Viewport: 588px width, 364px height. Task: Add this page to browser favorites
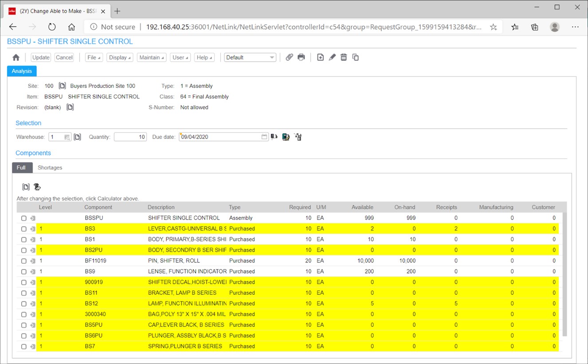click(493, 27)
